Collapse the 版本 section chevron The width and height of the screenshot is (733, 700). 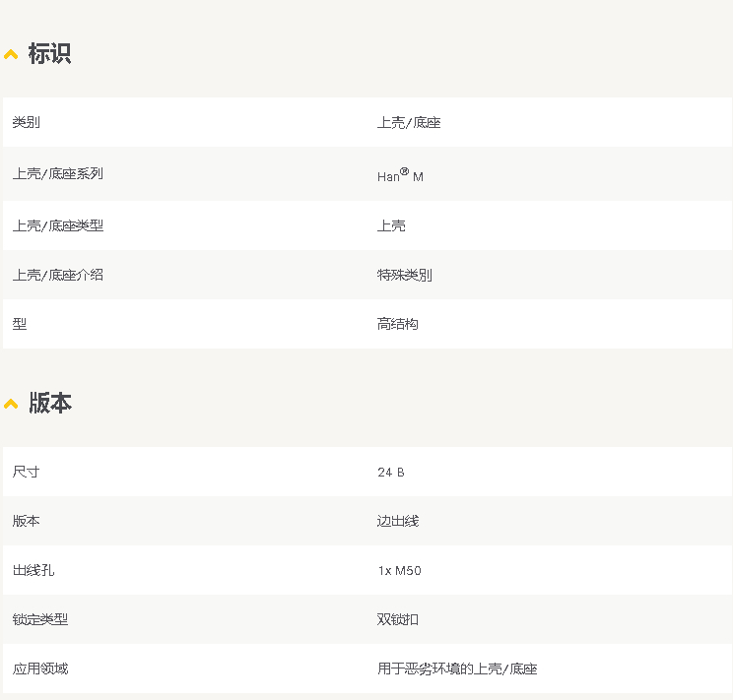(x=11, y=404)
